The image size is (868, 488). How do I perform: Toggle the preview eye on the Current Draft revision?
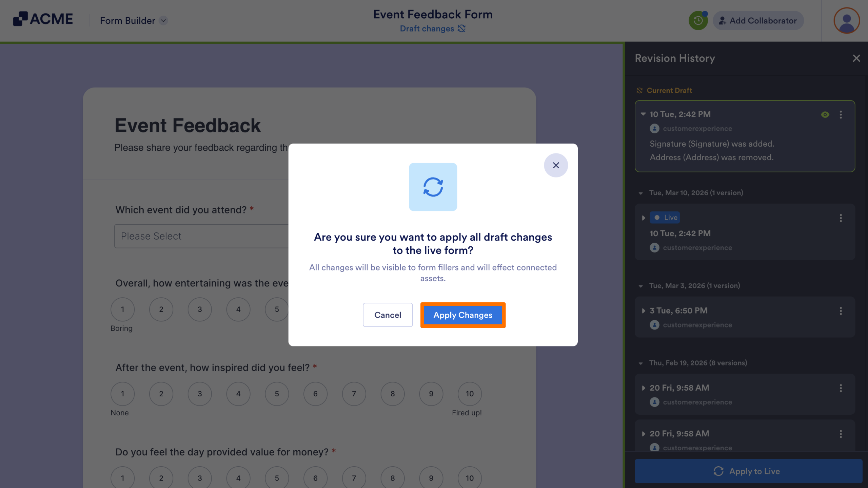(826, 115)
